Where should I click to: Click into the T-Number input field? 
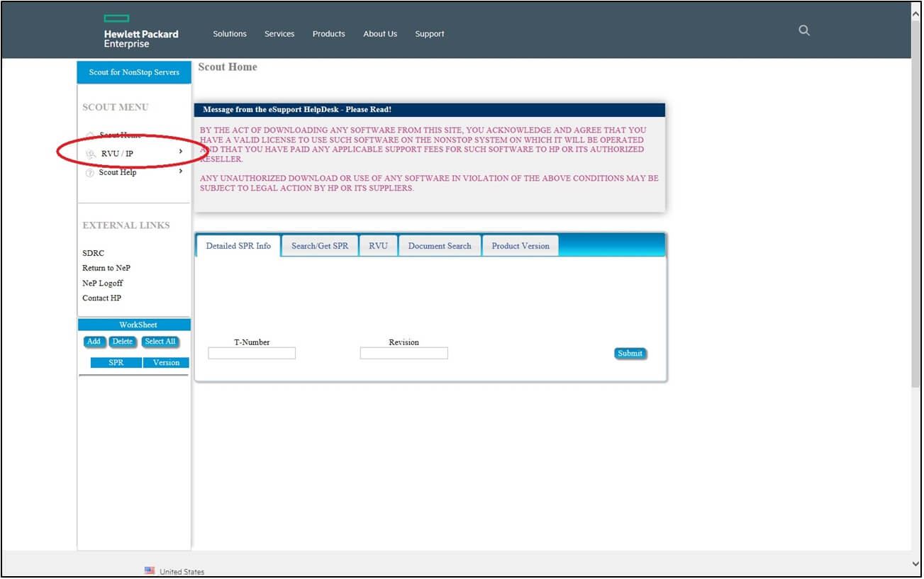tap(252, 353)
